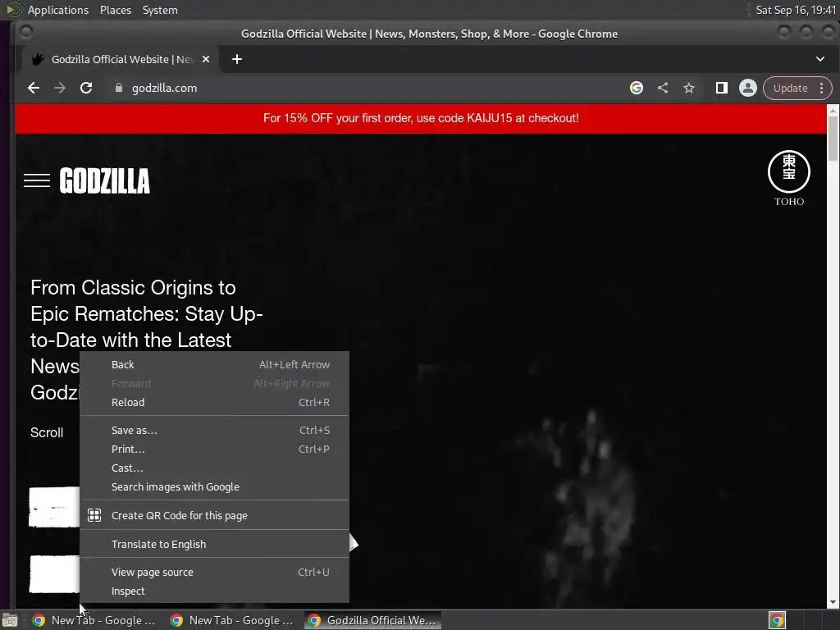Select Create QR Code for this page
The height and width of the screenshot is (630, 840).
point(214,515)
